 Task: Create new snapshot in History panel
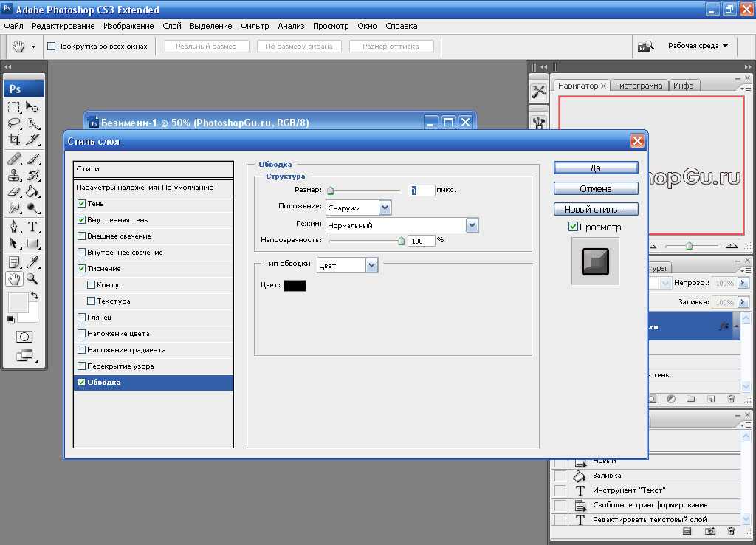[709, 531]
